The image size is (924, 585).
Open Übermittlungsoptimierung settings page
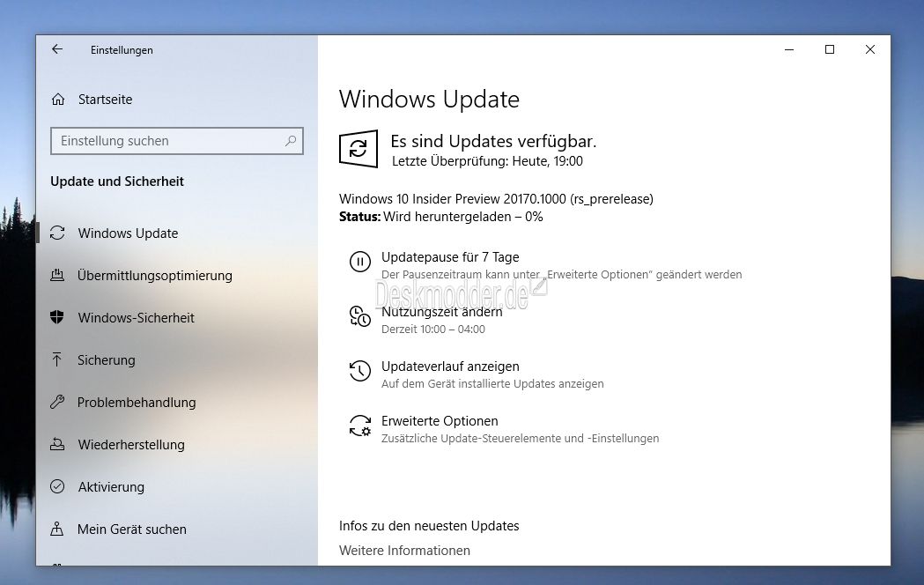click(154, 276)
